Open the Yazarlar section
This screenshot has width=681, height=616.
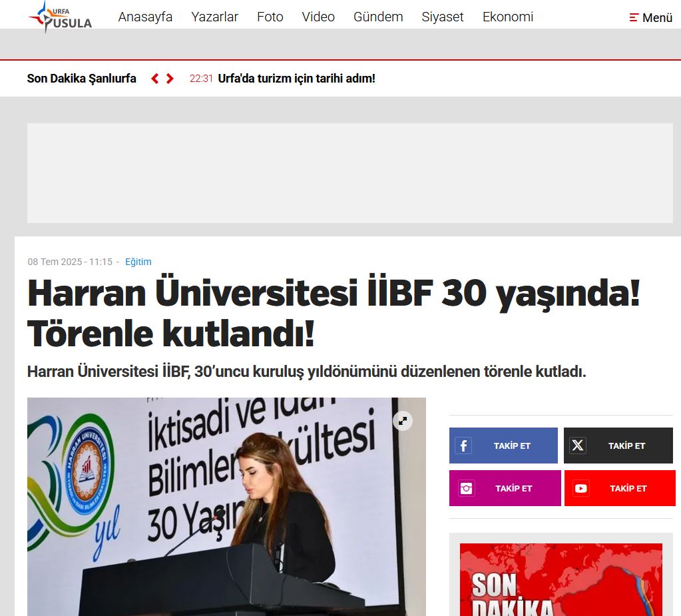tap(214, 17)
